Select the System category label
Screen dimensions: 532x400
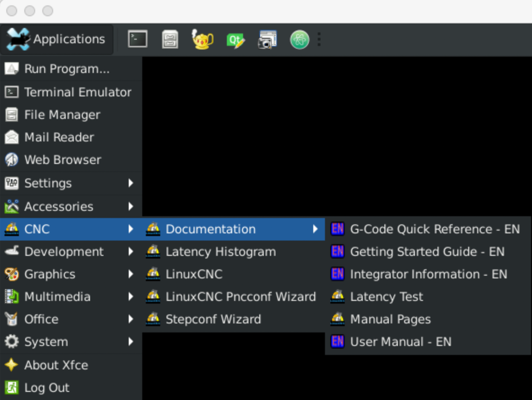click(x=46, y=342)
